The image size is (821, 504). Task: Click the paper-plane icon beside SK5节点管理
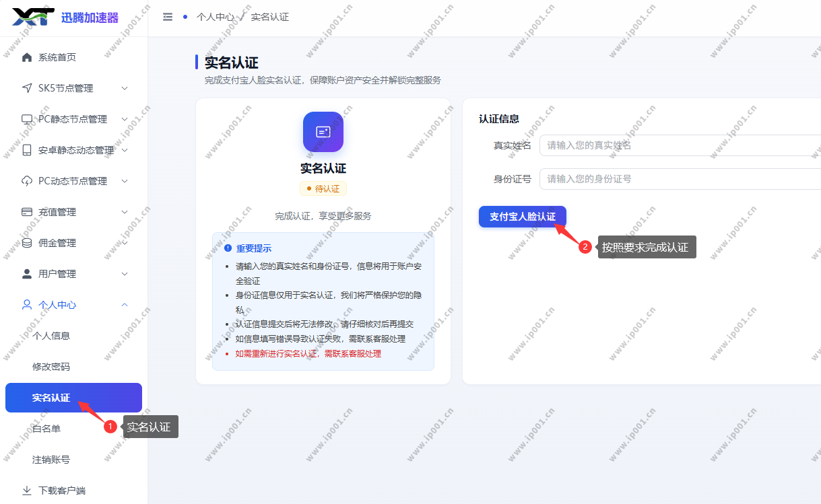(27, 88)
